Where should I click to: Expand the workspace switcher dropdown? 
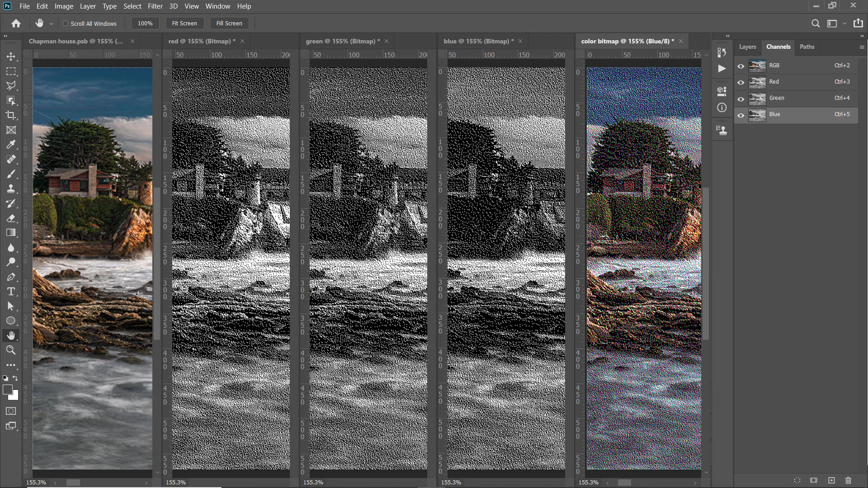coord(844,23)
